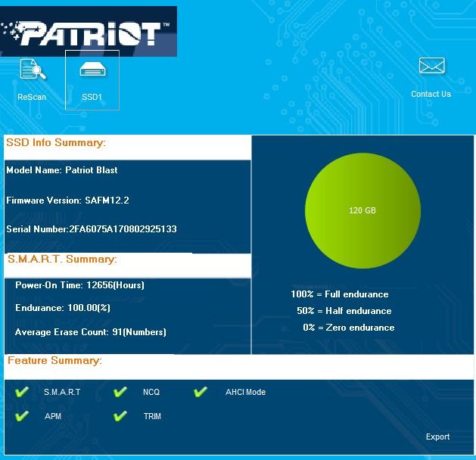Click the Contact Us label
This screenshot has height=460, width=476.
coord(431,94)
